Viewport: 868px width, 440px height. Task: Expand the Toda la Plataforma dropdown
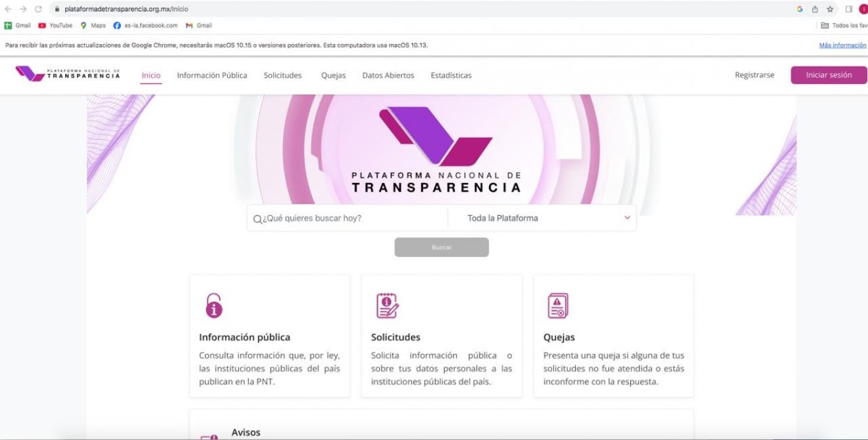click(x=542, y=218)
